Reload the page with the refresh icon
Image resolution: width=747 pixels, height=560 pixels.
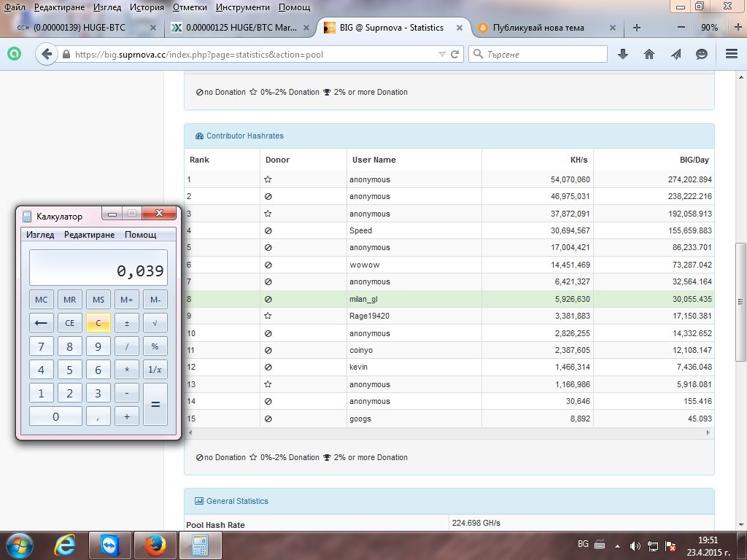[x=455, y=54]
